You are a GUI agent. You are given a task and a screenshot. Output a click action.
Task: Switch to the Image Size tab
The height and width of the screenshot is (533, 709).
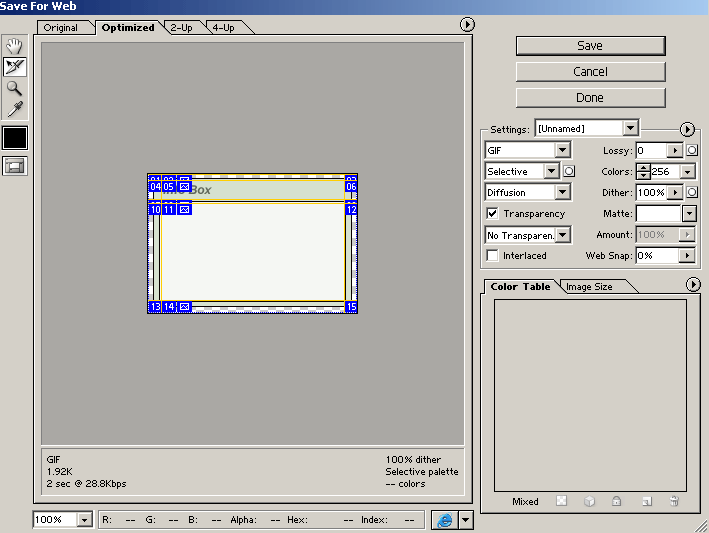tap(589, 287)
